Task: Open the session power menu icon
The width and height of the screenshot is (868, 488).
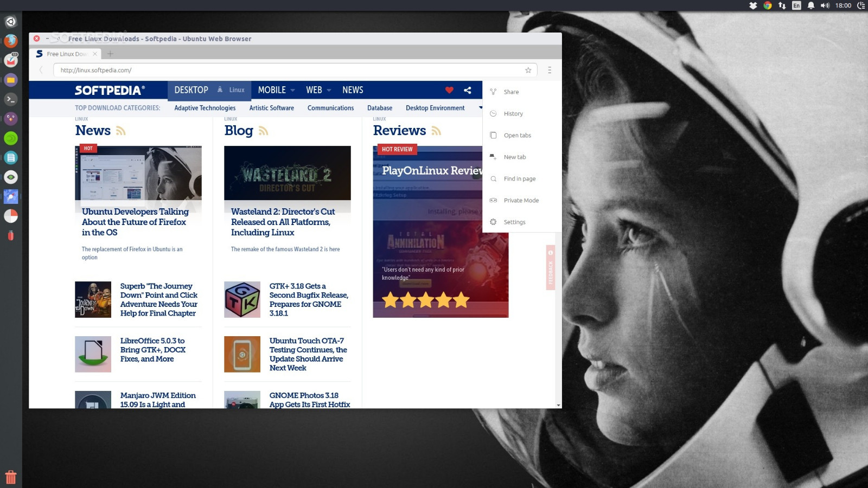Action: 861,5
